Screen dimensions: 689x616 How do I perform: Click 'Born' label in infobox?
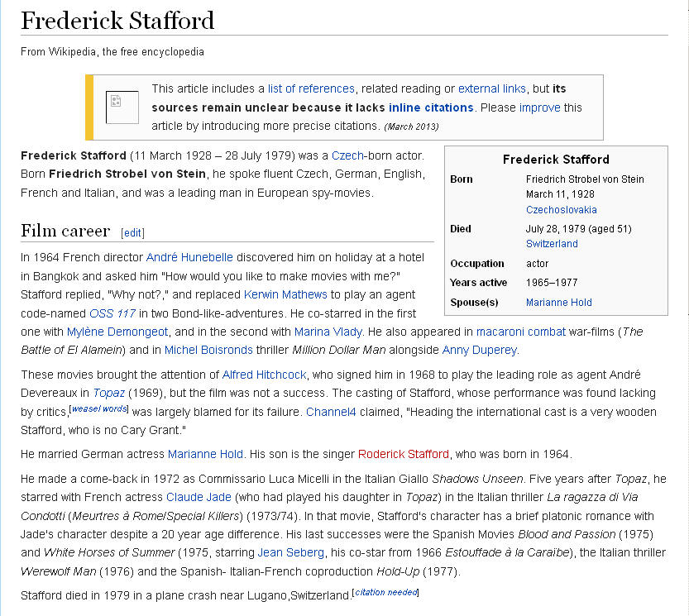462,179
